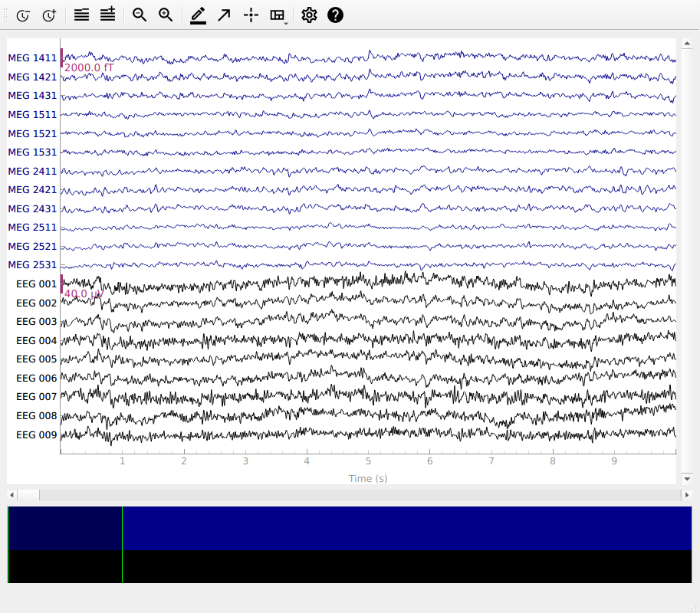Toggle annotation mode with the pencil icon
700x613 pixels.
198,15
